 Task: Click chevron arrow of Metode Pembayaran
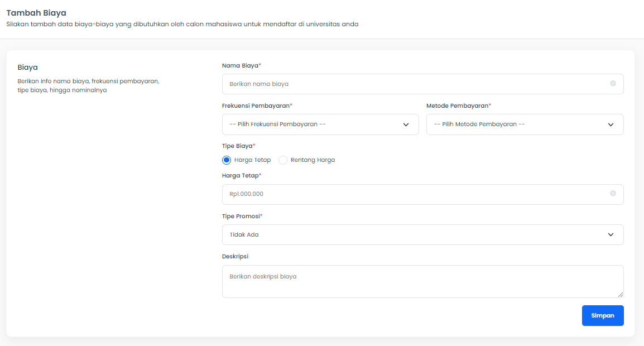pyautogui.click(x=611, y=124)
